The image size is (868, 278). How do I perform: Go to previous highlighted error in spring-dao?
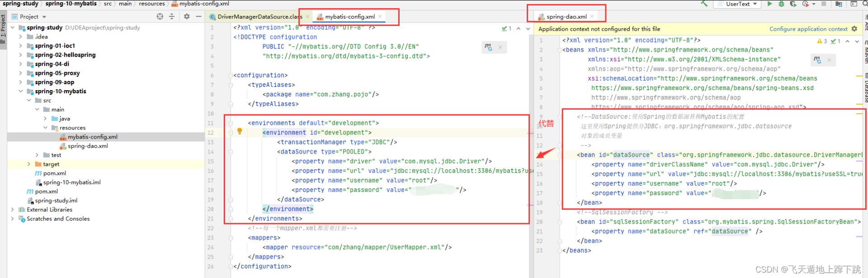848,41
